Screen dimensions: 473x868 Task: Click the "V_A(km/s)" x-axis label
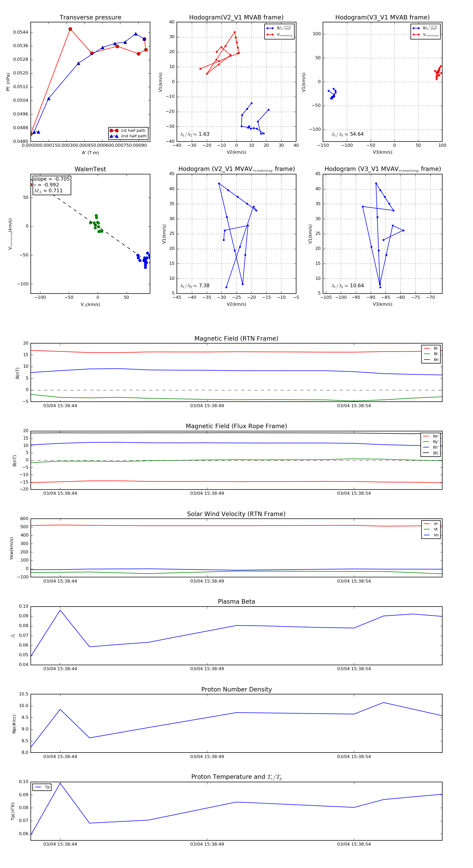90,305
